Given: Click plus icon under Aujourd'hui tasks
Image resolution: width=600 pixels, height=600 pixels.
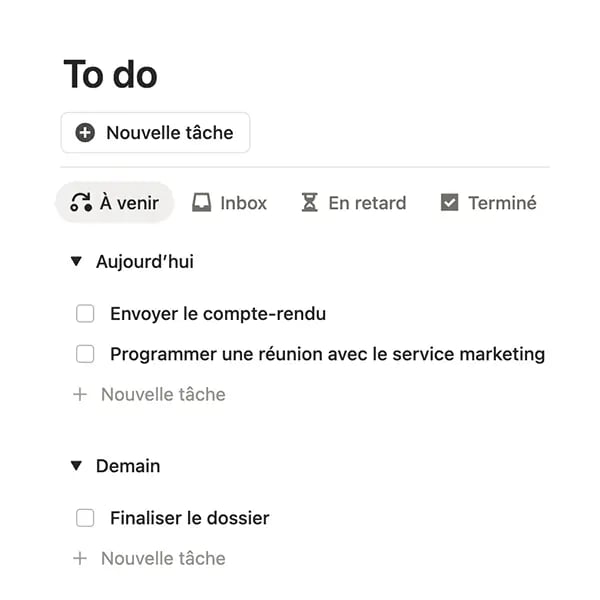Looking at the screenshot, I should click(x=80, y=394).
